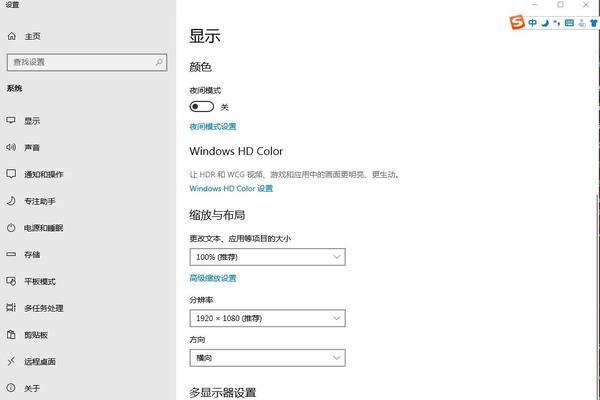Screen dimensions: 600x400
Task: Click the 更改文本、应用等项目的大小 label
Action: (240, 238)
